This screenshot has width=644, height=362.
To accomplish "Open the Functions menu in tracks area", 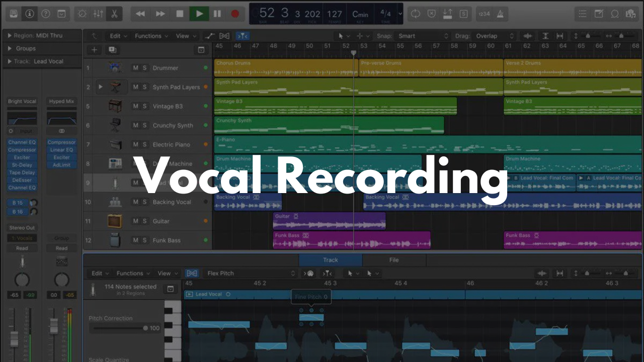I will (x=151, y=36).
